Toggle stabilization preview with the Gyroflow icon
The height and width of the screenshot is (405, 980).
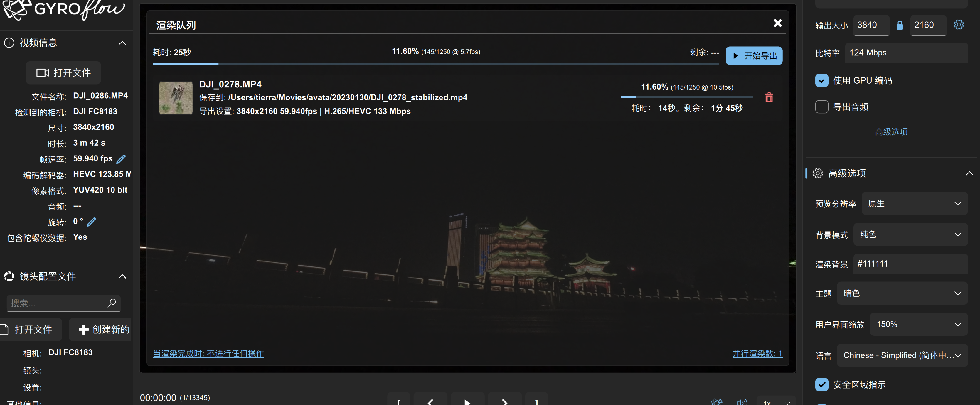[x=717, y=402]
